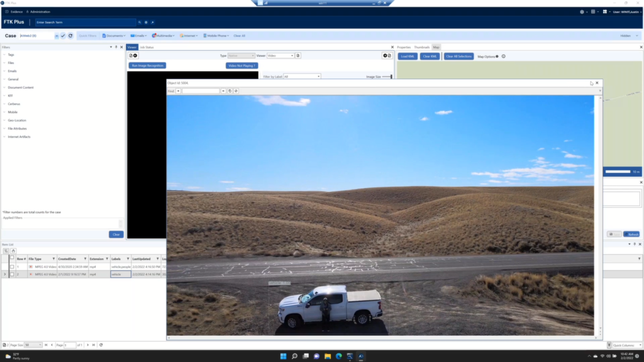This screenshot has height=362, width=644.
Task: Expand the Tags filter group
Action: [x=4, y=55]
